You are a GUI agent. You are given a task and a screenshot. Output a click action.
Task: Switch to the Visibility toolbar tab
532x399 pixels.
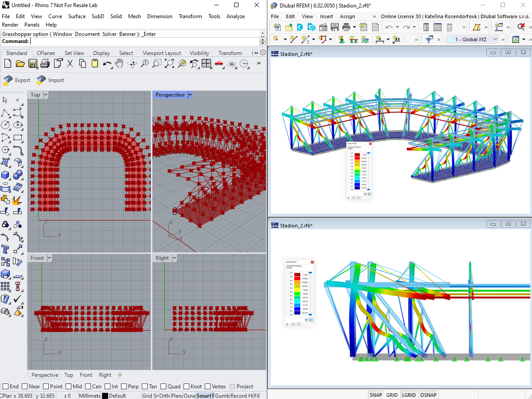coord(199,53)
